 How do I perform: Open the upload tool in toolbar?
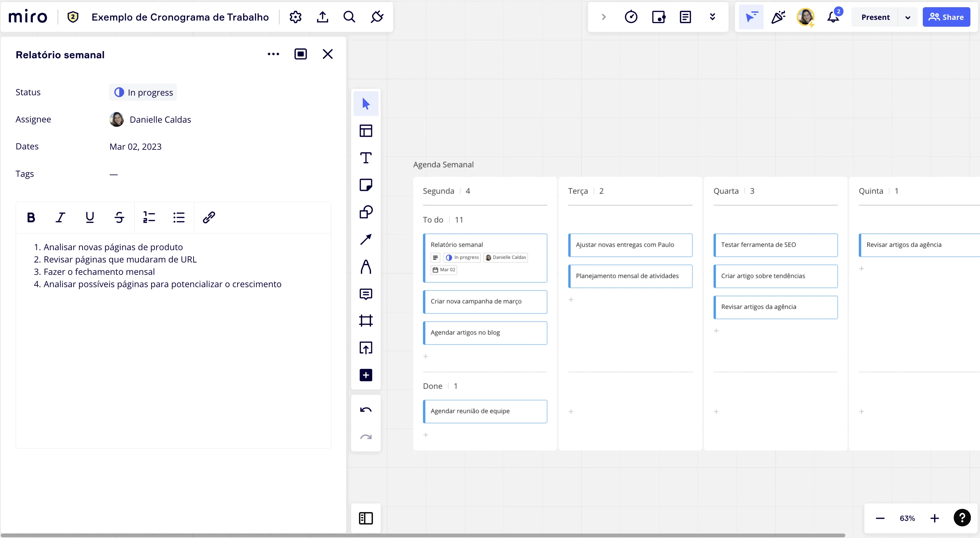pyautogui.click(x=366, y=348)
